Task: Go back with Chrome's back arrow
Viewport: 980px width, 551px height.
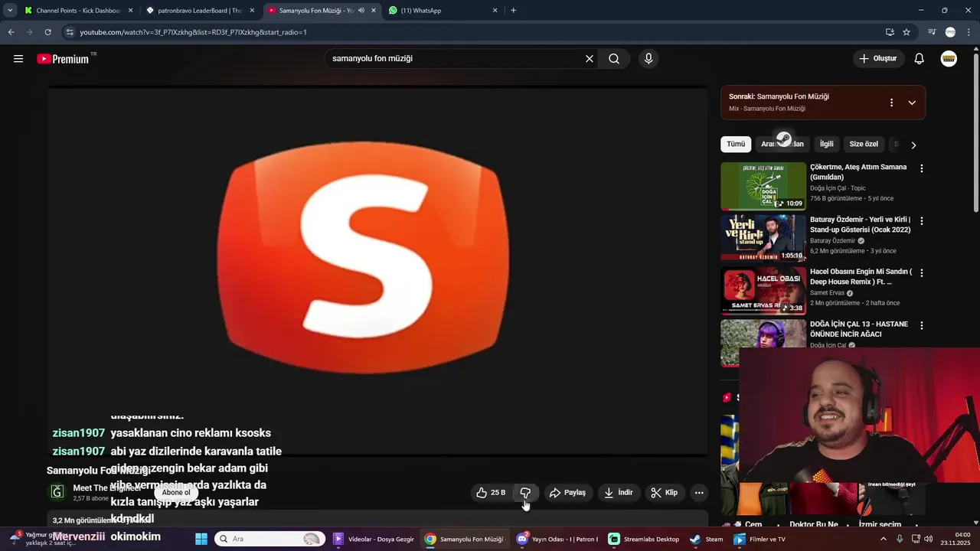Action: [x=11, y=32]
